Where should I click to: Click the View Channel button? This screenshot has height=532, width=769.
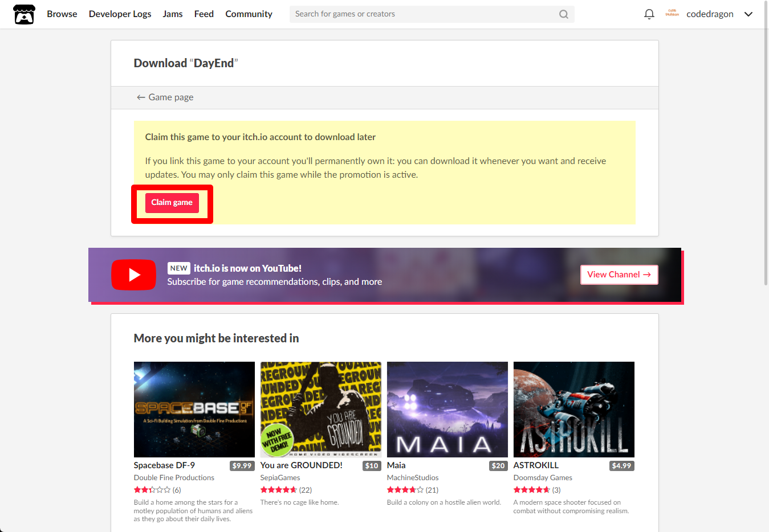[619, 275]
